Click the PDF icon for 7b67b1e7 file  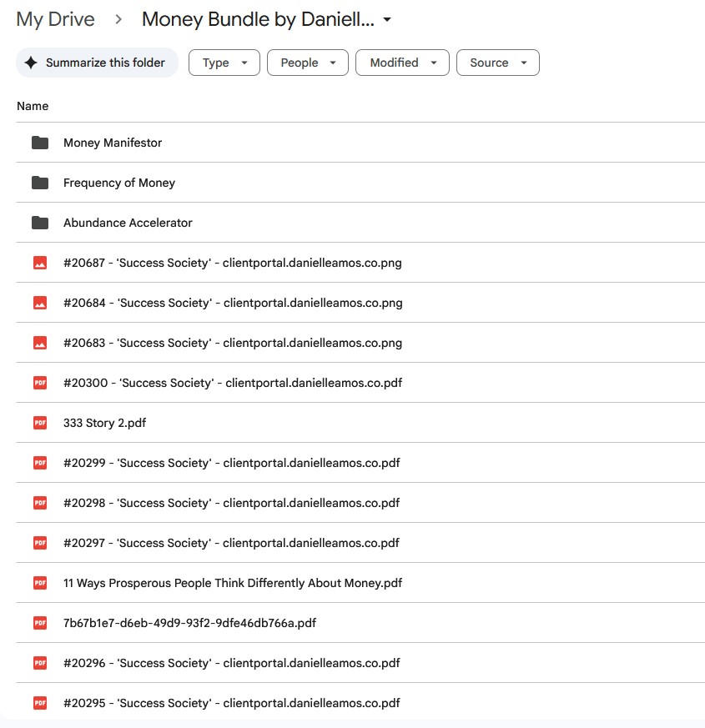[40, 623]
